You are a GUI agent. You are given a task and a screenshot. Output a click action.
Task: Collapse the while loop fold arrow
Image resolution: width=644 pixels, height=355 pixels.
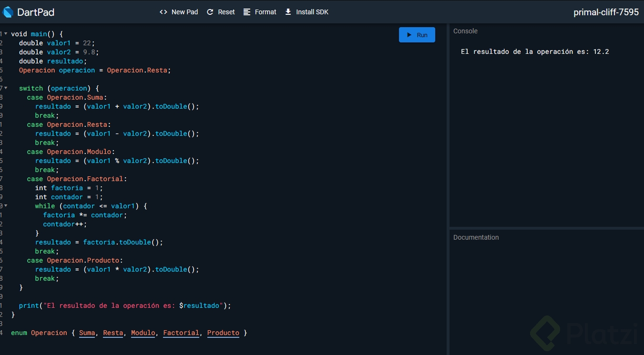(6, 206)
